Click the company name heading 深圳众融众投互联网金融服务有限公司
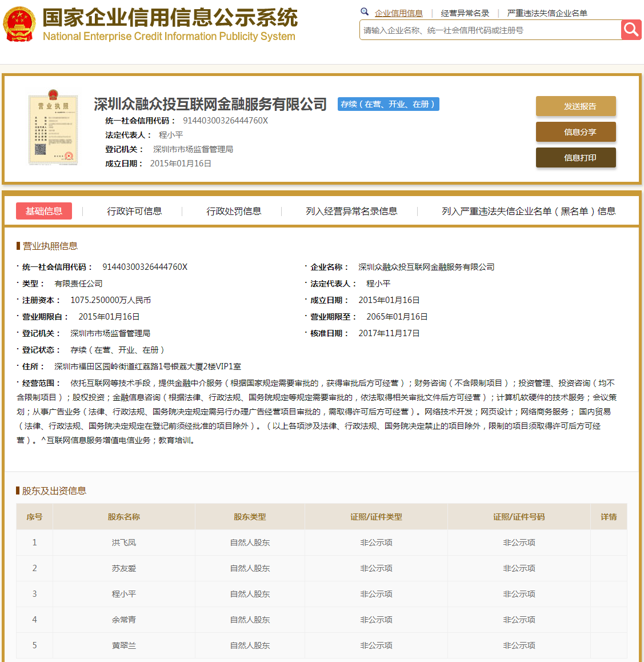 (209, 105)
